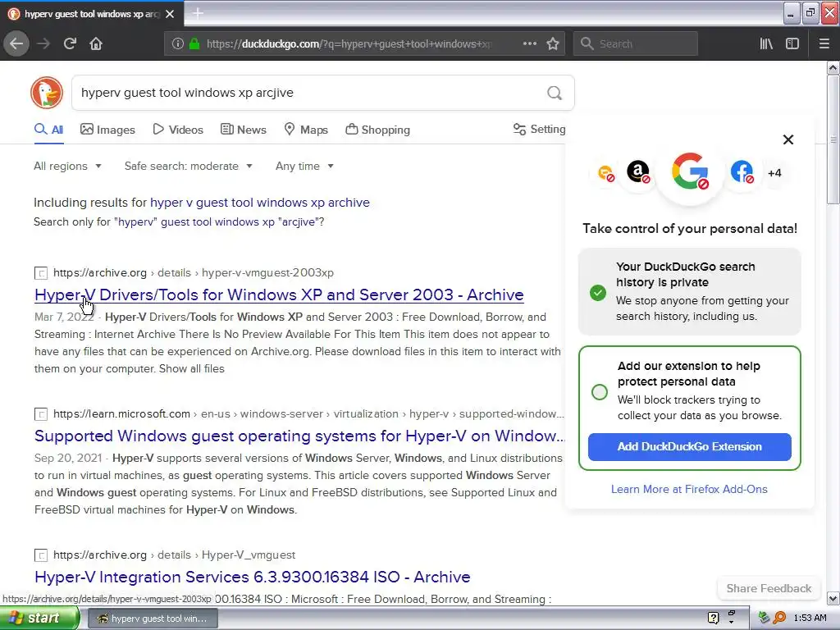Click the green padlock security icon
The height and width of the screenshot is (630, 840).
pos(194,43)
